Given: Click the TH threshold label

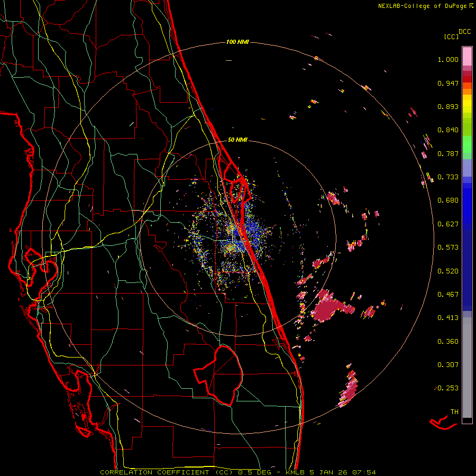Looking at the screenshot, I should pos(454,412).
